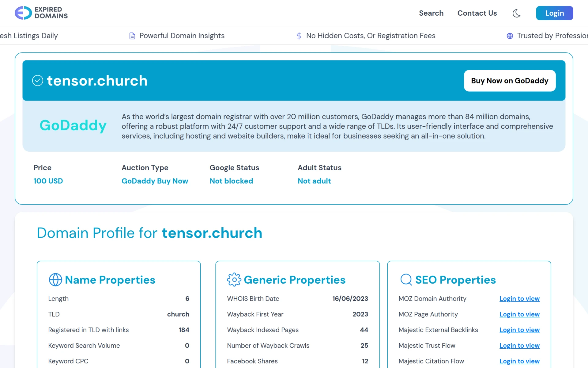The height and width of the screenshot is (368, 588).
Task: Click the WHOIS Birth Date value 16/06/2023
Action: coord(350,299)
